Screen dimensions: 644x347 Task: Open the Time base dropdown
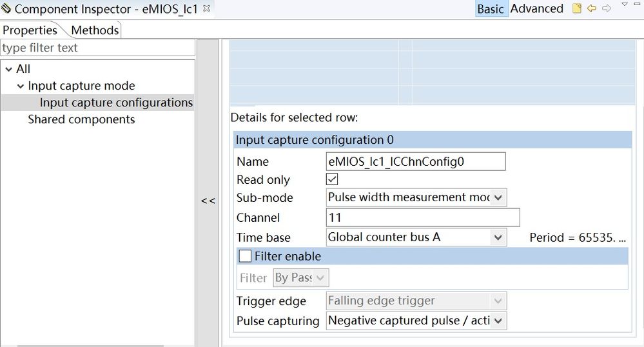click(497, 237)
